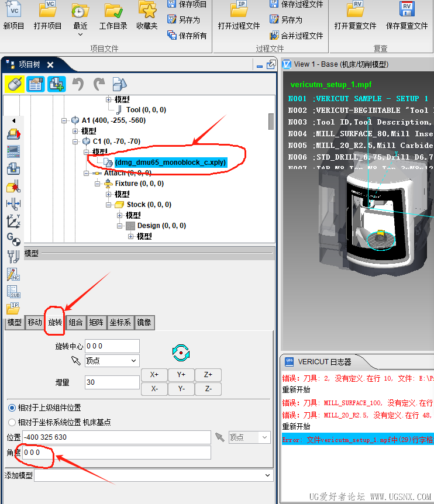Click the 角度 angle input field
Image resolution: width=434 pixels, height=504 pixels.
click(117, 453)
